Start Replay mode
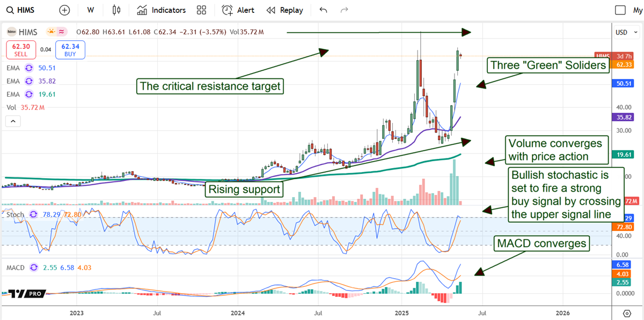This screenshot has height=320, width=644. [x=285, y=10]
